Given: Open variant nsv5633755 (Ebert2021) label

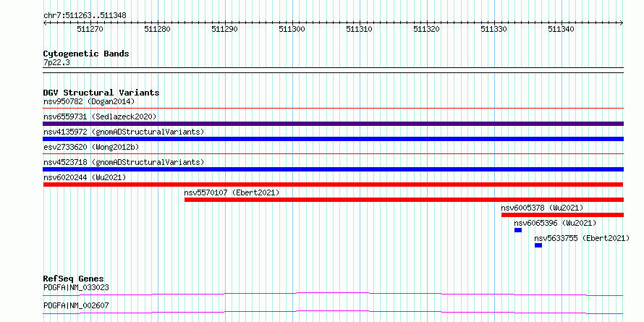Looking at the screenshot, I should click(x=582, y=238).
